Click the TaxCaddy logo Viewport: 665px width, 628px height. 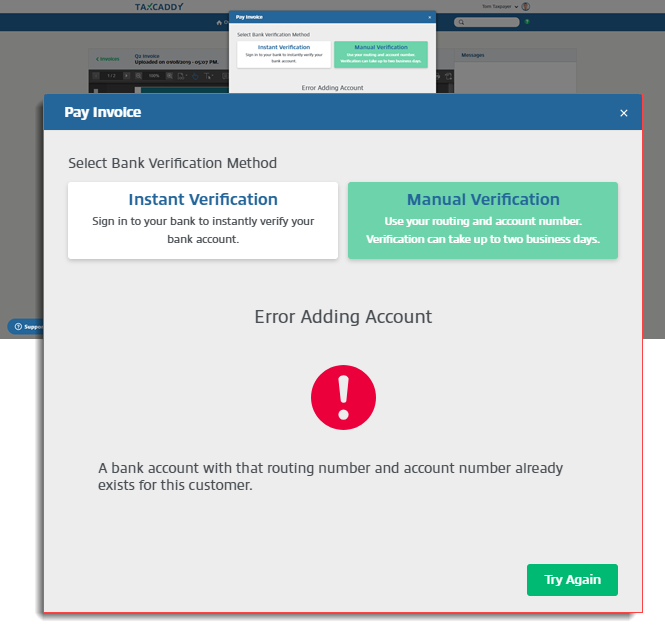click(159, 7)
